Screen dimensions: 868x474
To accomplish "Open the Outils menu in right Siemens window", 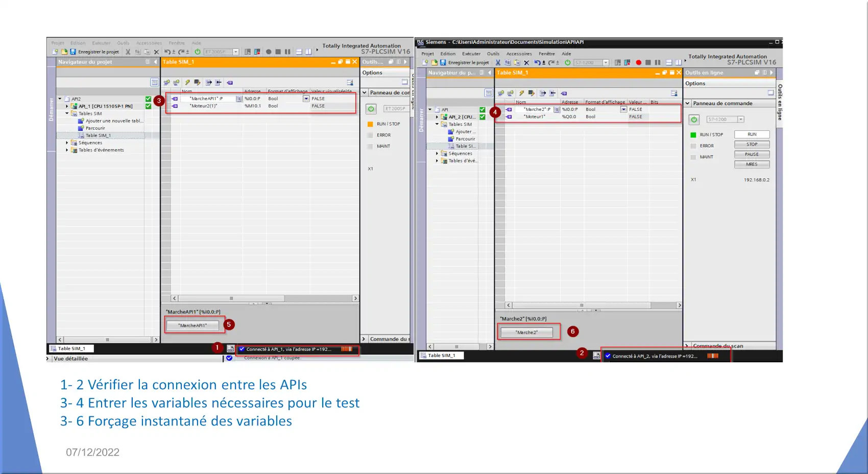I will 493,54.
